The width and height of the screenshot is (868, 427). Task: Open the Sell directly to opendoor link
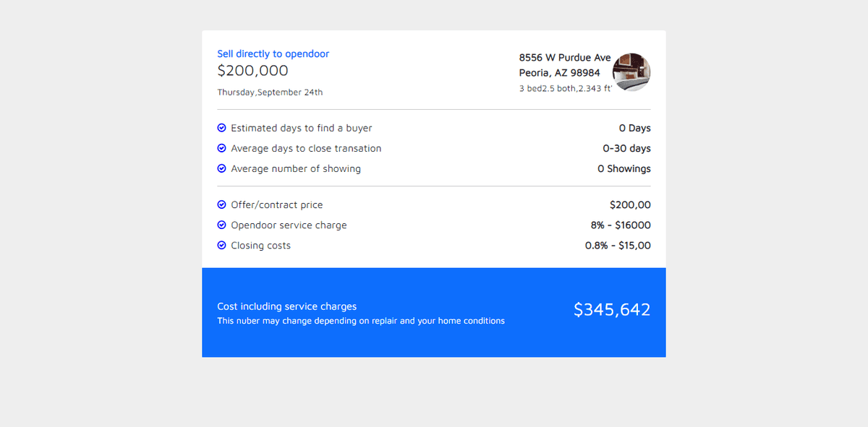point(273,53)
